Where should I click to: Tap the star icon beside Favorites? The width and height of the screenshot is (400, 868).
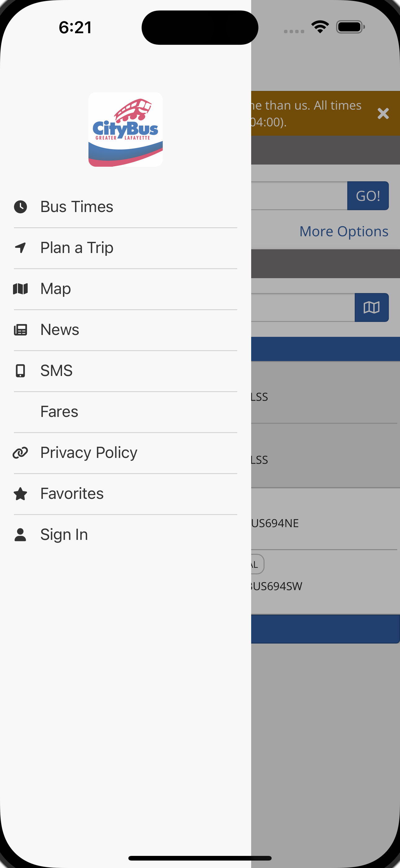click(x=20, y=494)
